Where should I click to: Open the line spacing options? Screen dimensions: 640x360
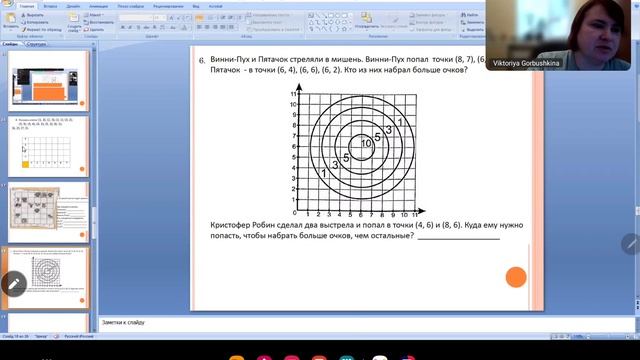tap(240, 18)
